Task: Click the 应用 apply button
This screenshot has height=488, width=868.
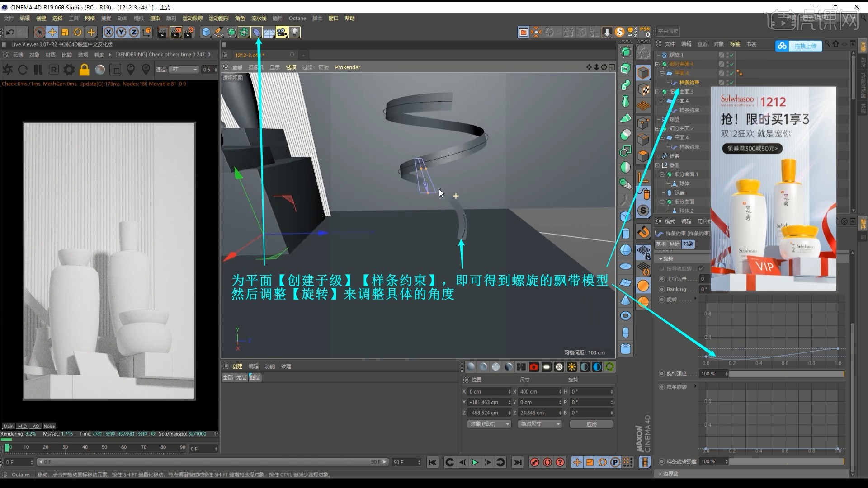Action: coord(591,424)
